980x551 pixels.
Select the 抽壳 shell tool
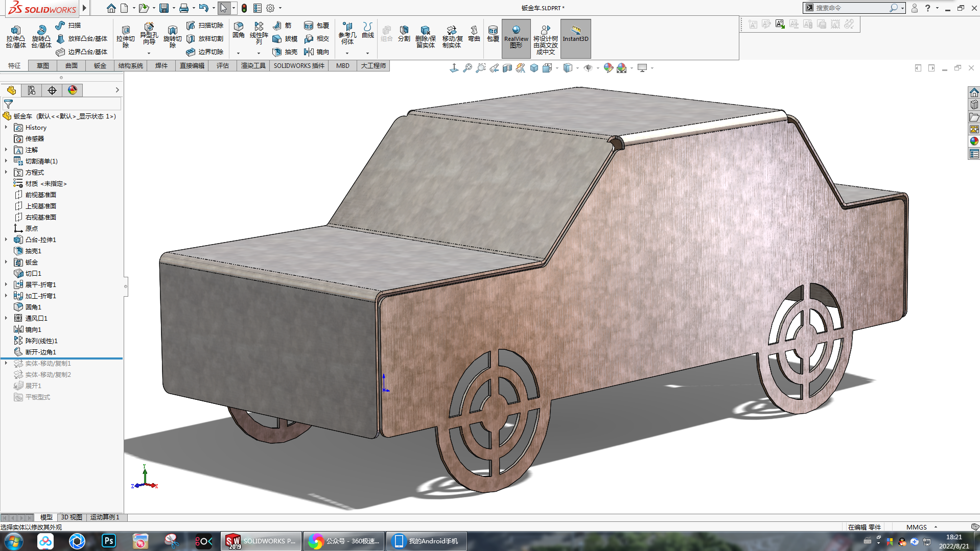[285, 52]
